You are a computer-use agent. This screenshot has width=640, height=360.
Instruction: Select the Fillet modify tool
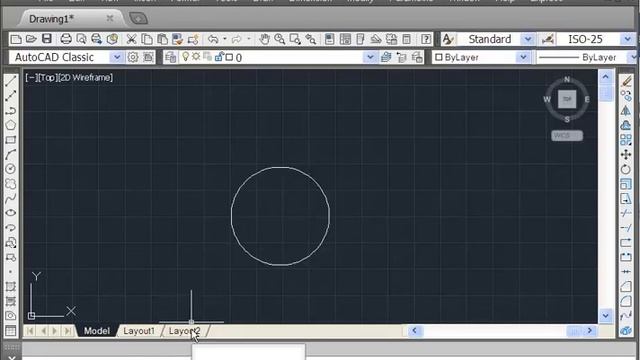626,301
